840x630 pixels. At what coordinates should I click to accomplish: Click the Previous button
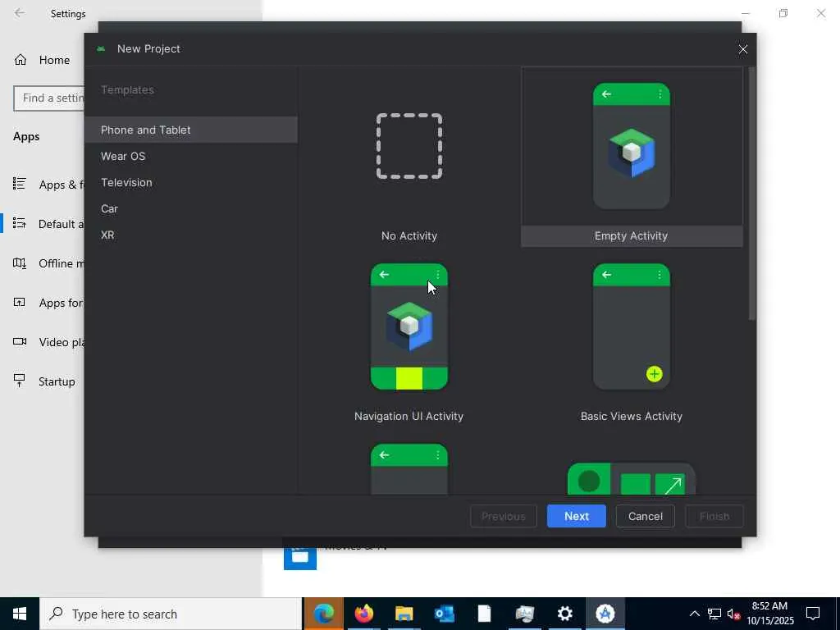504,516
